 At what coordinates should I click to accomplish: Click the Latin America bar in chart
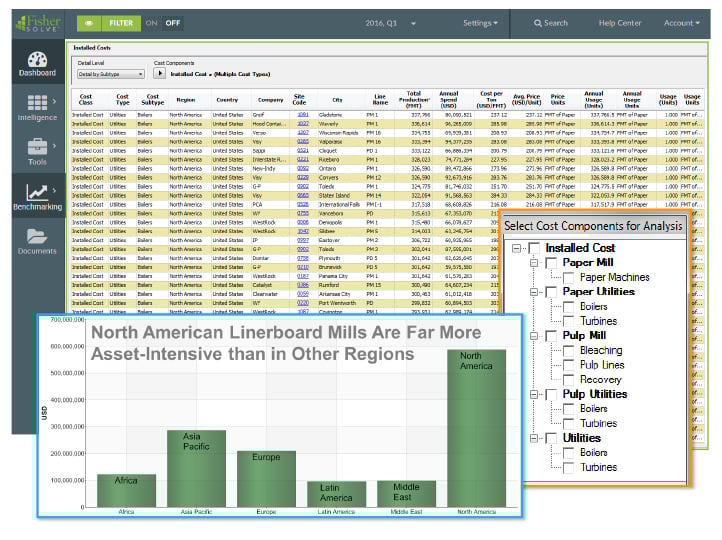[336, 494]
